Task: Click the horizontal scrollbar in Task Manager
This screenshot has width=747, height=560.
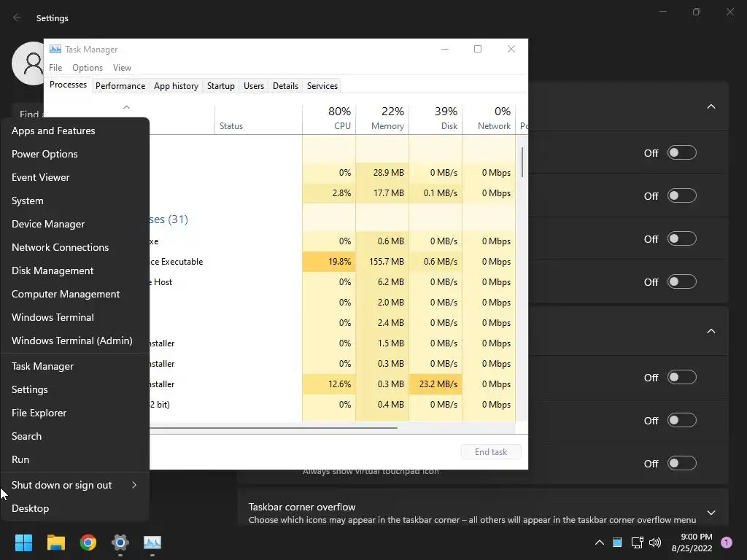Action: tap(274, 427)
